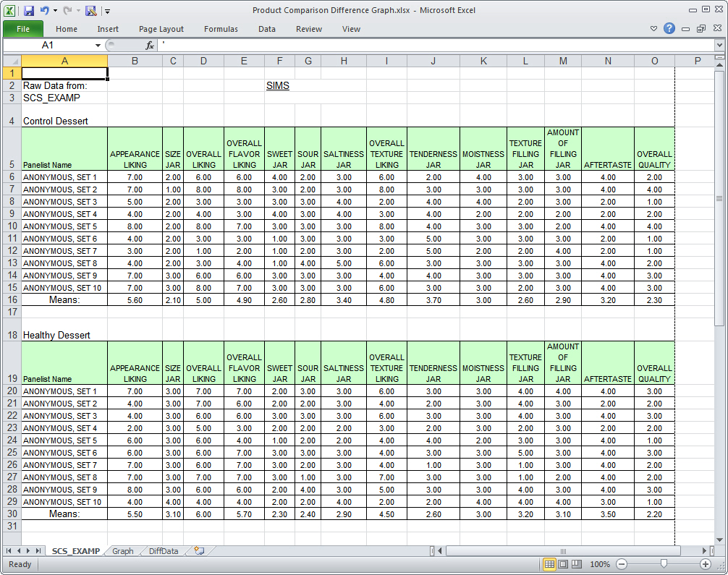This screenshot has width=728, height=575.
Task: Switch to Page Break Preview
Action: tap(577, 564)
